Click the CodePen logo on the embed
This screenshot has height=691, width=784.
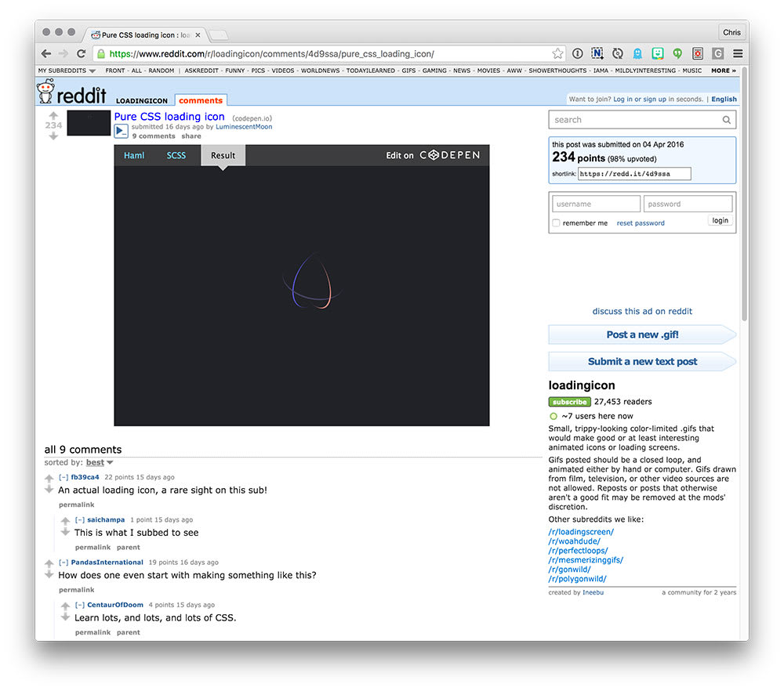click(449, 155)
